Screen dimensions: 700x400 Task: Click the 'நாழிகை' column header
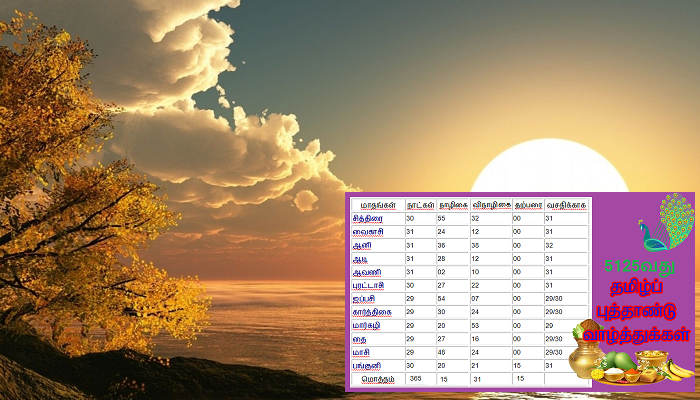(453, 205)
